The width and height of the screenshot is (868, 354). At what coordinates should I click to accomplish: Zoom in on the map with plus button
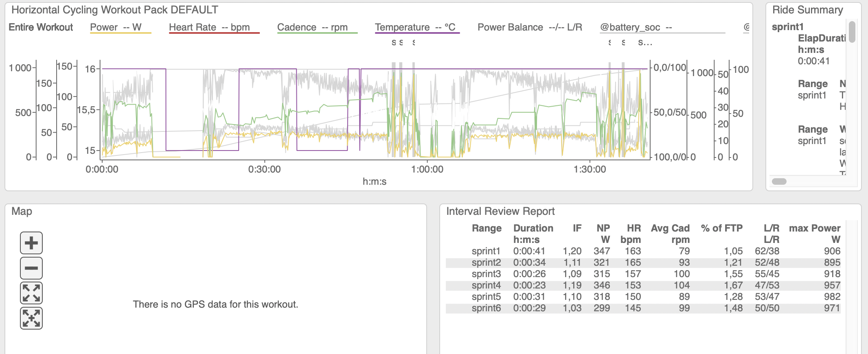[x=31, y=243]
